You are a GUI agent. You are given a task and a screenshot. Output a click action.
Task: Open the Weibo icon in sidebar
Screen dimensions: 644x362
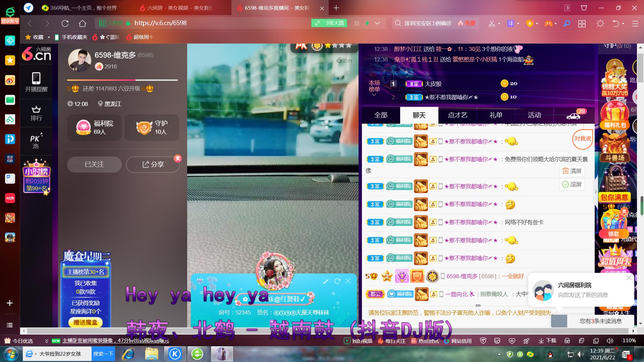point(10,80)
